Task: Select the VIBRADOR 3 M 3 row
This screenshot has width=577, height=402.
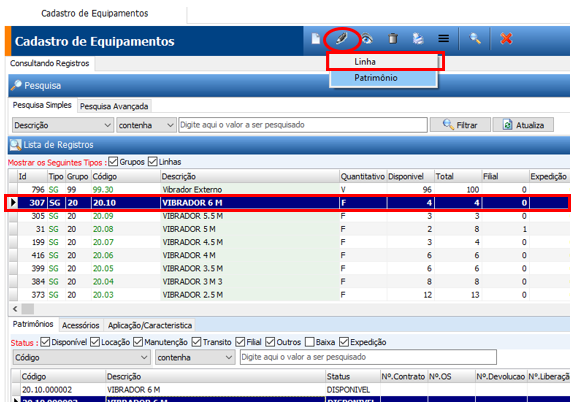Action: coord(289,282)
